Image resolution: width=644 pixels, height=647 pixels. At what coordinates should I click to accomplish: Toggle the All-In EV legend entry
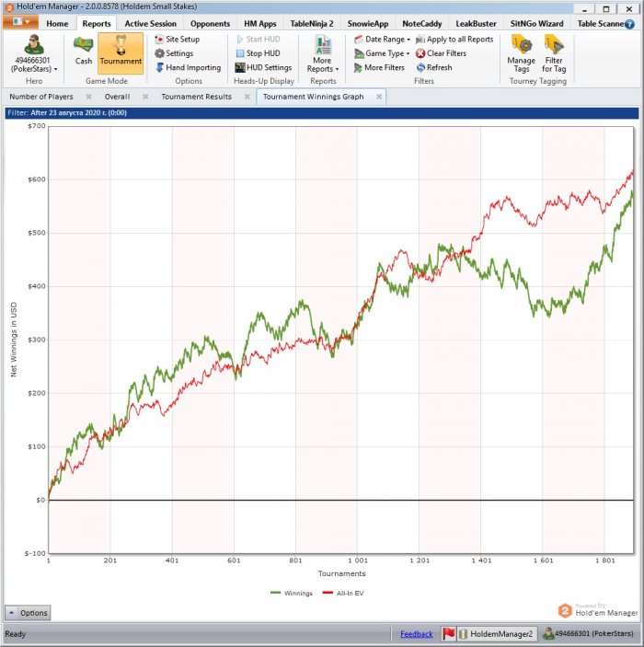(343, 593)
